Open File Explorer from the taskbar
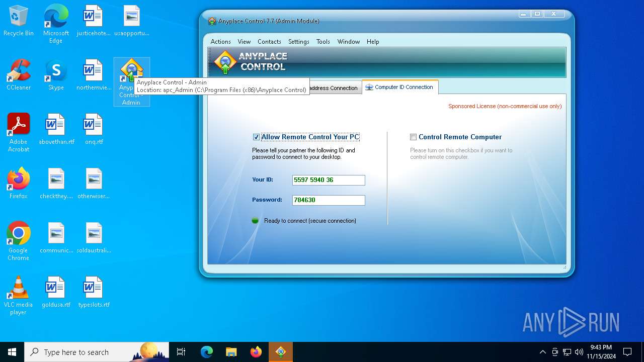Screen dimensions: 644x362 [x=231, y=352]
